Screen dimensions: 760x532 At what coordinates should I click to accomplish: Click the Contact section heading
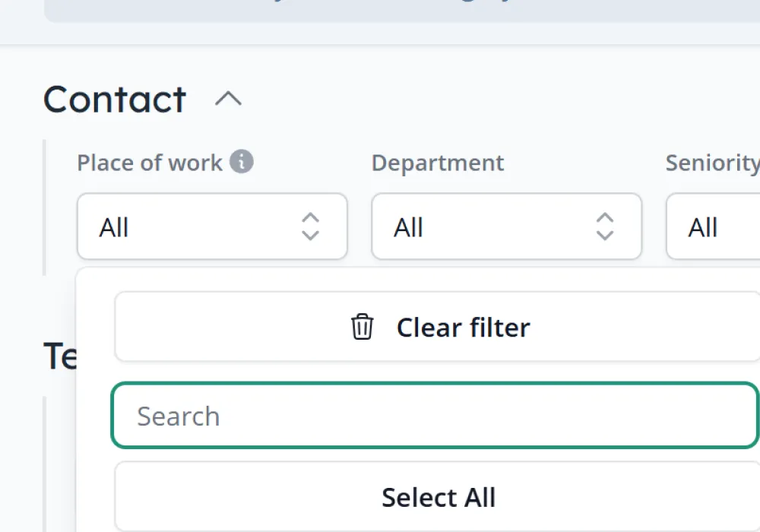115,100
